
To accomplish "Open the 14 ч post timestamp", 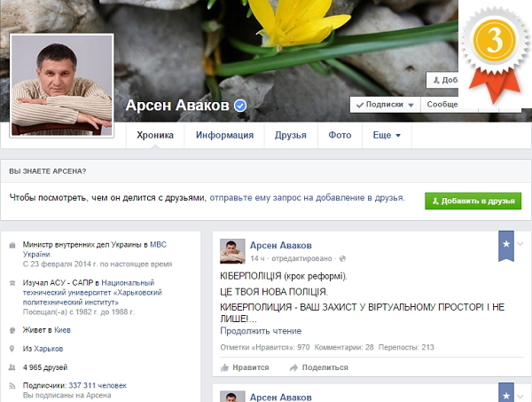I will pyautogui.click(x=257, y=258).
